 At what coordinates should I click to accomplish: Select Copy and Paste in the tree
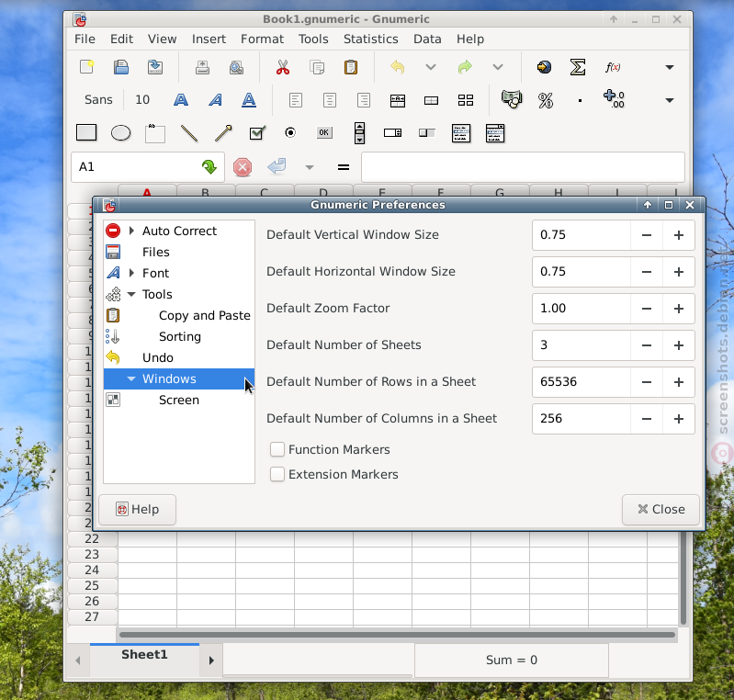coord(205,316)
